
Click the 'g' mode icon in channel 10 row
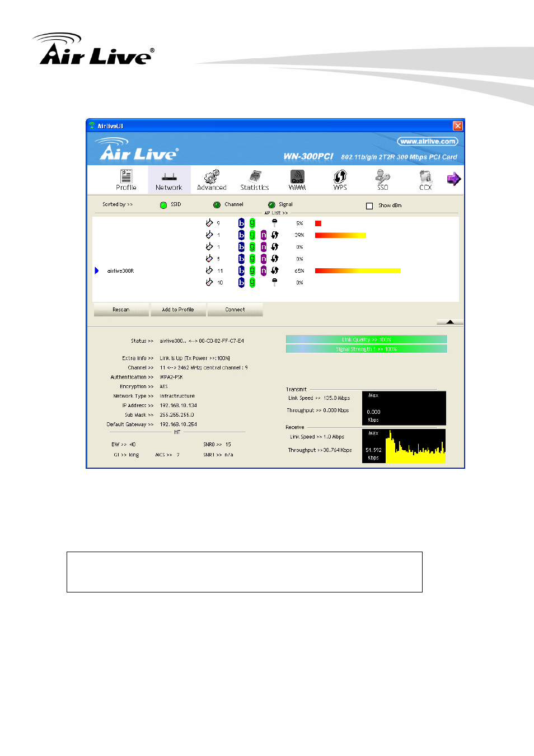(x=252, y=282)
